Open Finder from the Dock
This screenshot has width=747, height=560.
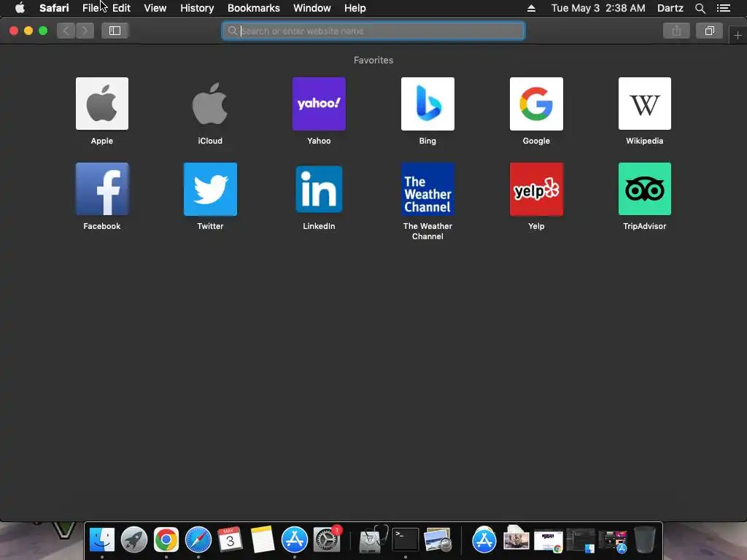102,540
